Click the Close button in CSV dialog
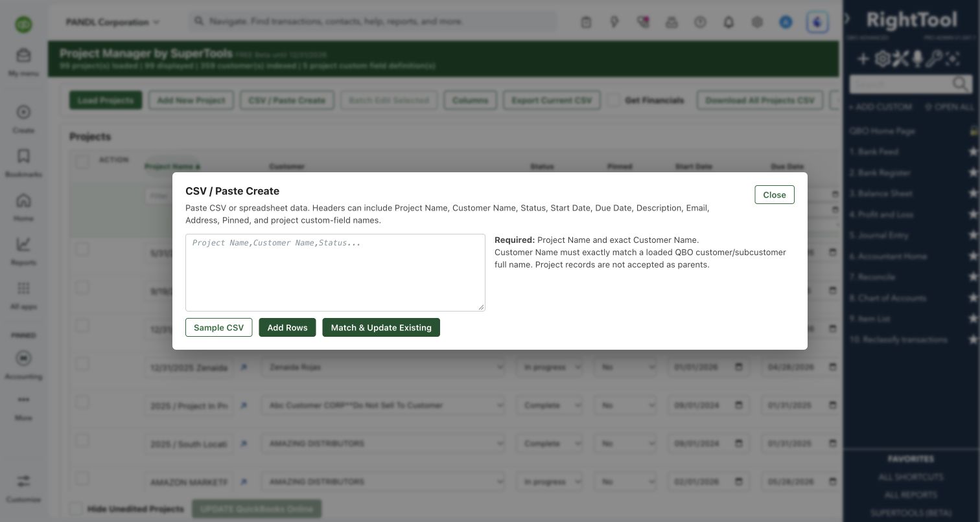The height and width of the screenshot is (522, 980). click(775, 195)
